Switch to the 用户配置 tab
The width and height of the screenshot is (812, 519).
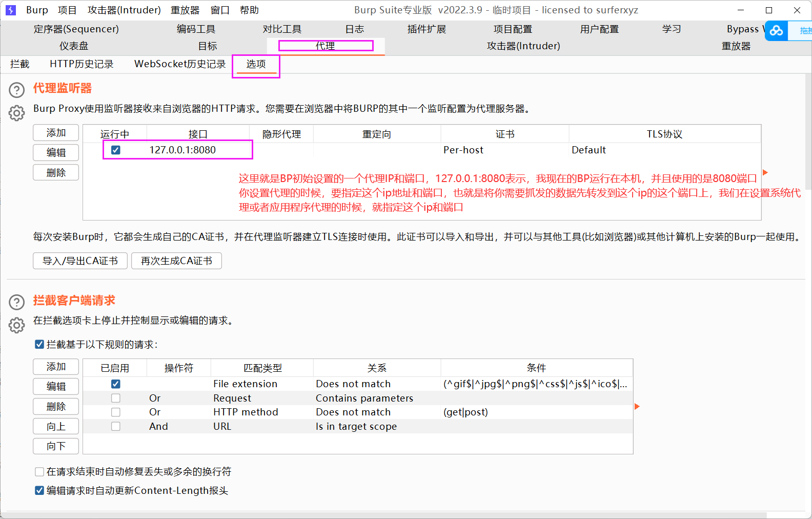point(599,29)
